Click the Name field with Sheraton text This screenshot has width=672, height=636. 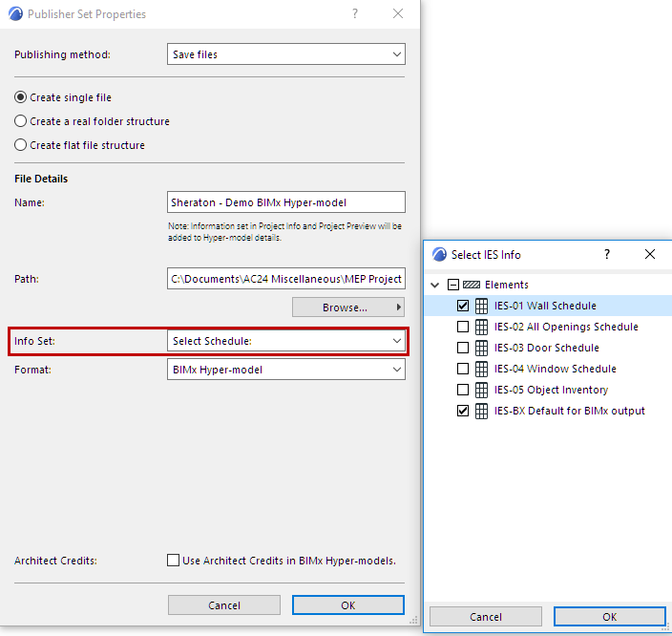point(286,202)
